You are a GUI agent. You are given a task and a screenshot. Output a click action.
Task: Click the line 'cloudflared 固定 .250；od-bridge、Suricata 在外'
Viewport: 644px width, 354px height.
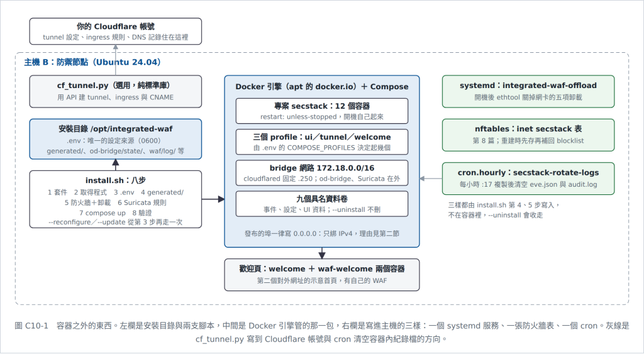point(322,179)
